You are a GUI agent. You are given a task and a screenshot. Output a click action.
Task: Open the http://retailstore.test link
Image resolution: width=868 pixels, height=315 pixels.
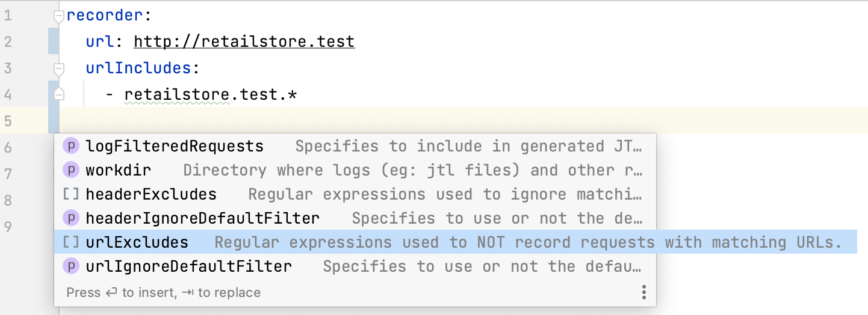click(244, 42)
